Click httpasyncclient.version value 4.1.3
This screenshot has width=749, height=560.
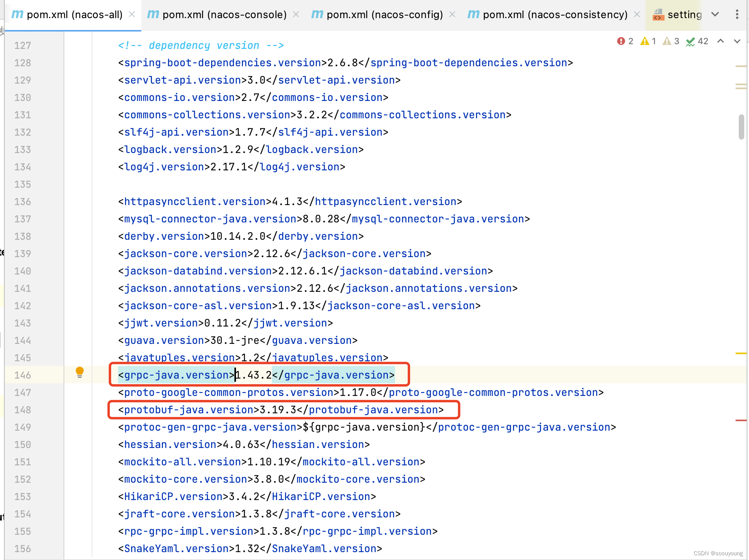[x=288, y=202]
